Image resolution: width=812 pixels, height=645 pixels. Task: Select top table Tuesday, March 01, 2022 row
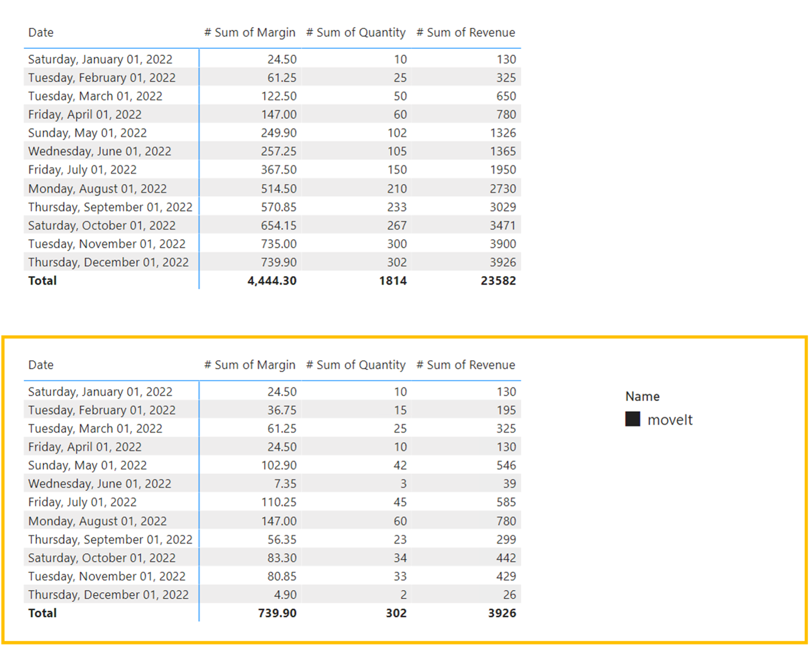pos(272,96)
